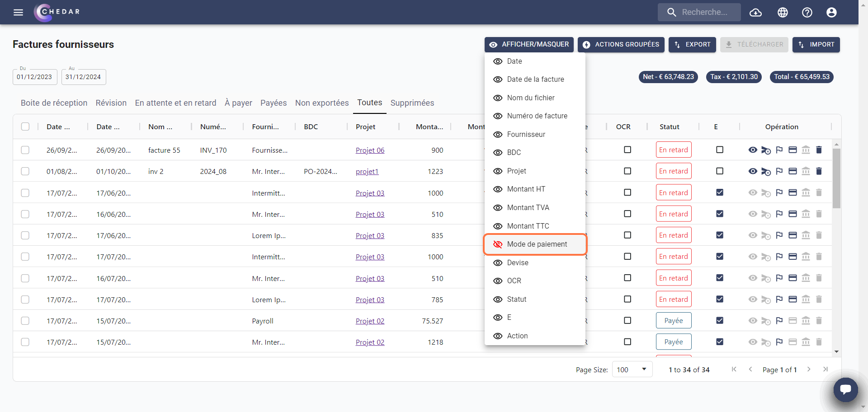868x412 pixels.
Task: Flag the invoice with amount 835
Action: tap(779, 235)
